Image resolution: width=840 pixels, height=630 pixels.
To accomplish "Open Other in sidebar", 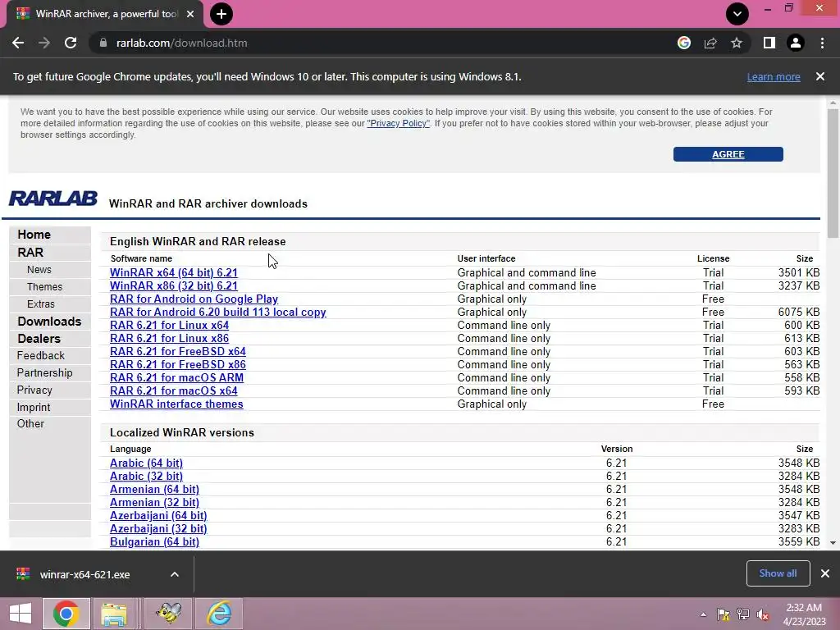I will (30, 424).
